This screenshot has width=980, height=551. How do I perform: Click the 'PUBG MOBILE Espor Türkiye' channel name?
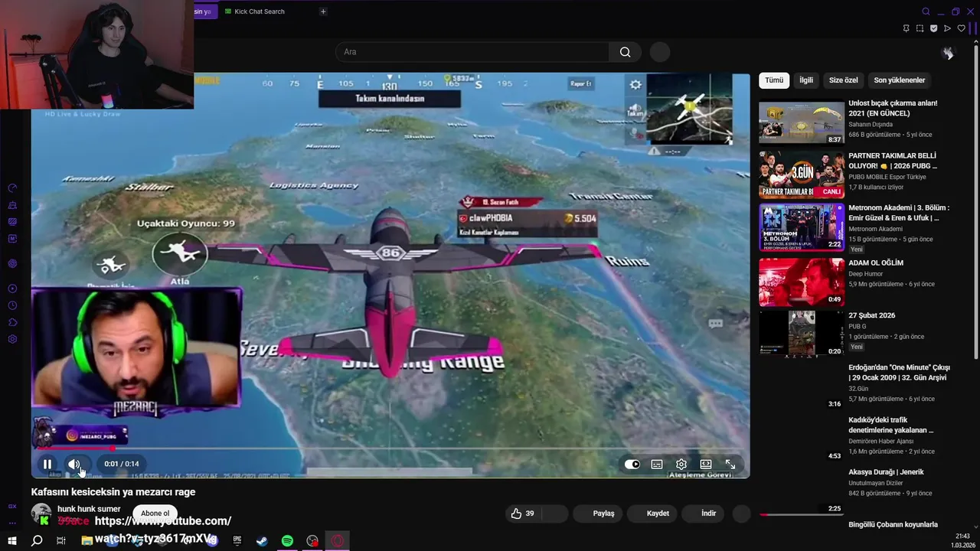tap(887, 177)
